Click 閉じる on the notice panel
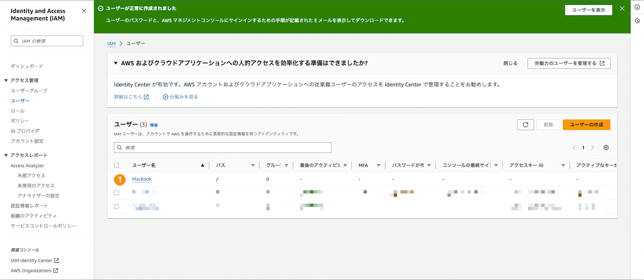 click(x=510, y=63)
